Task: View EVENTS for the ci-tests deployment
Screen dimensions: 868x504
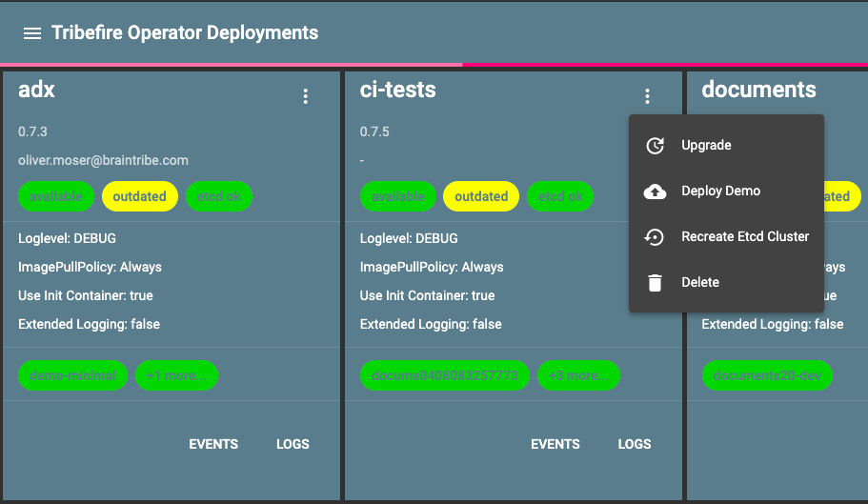Action: pos(555,444)
